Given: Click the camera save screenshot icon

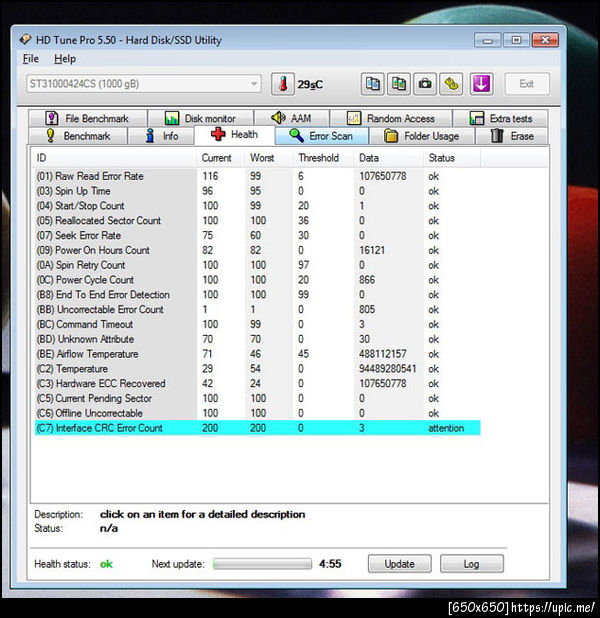Looking at the screenshot, I should pos(425,84).
